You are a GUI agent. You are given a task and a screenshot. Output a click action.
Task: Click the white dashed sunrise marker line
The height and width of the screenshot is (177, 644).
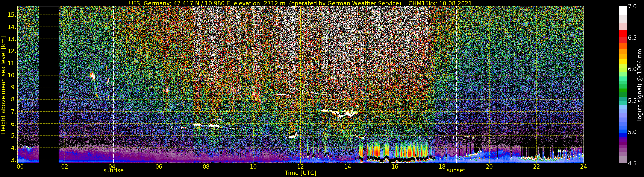[x=114, y=85]
